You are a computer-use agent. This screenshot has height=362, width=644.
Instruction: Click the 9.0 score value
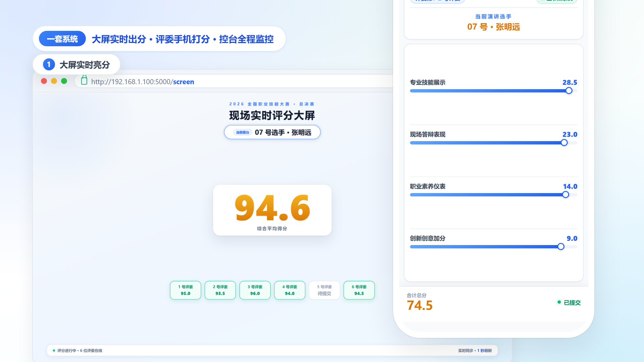572,238
